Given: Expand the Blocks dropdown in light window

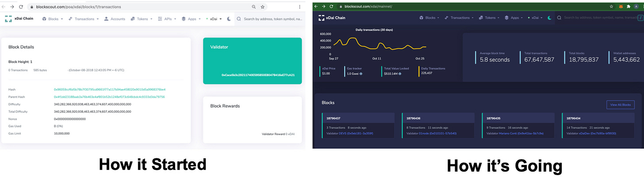Looking at the screenshot, I should (x=52, y=19).
